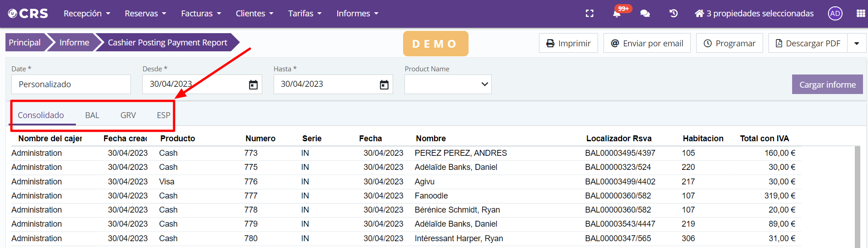
Task: Click the fullscreen expand icon
Action: (589, 14)
